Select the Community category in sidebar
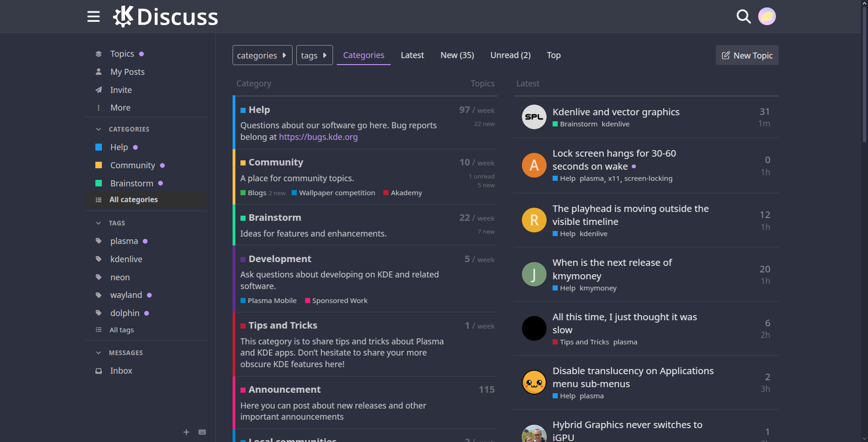 tap(132, 165)
